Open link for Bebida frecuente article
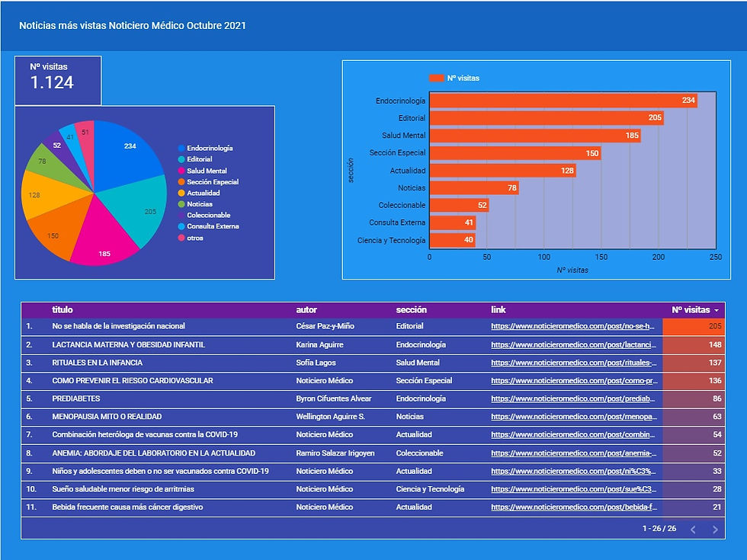Viewport: 747px width, 560px height. pyautogui.click(x=574, y=507)
